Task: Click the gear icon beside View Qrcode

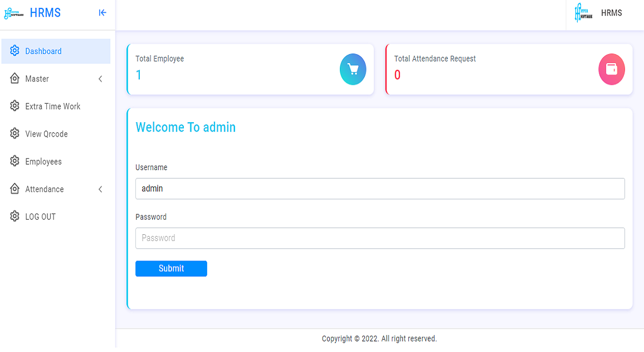Action: tap(15, 134)
